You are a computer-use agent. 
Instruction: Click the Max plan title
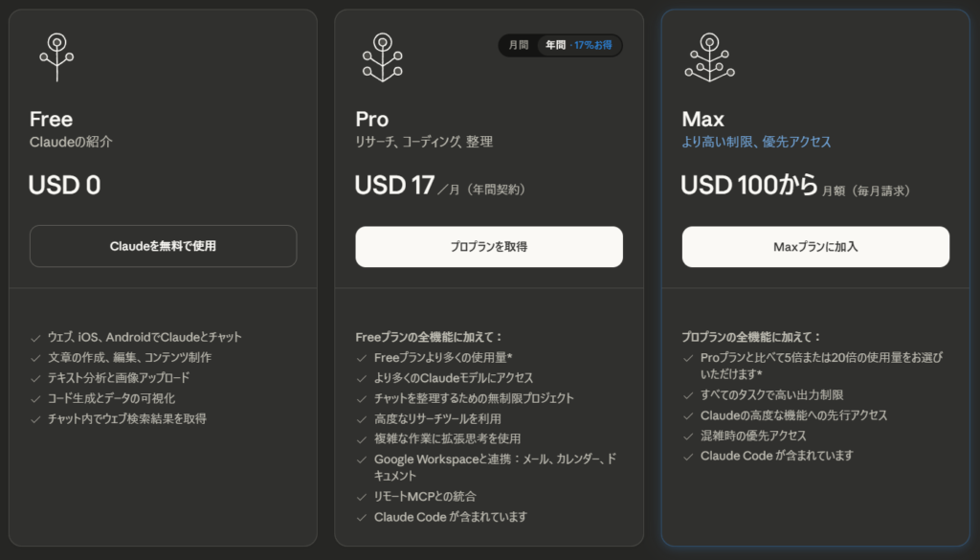click(702, 120)
